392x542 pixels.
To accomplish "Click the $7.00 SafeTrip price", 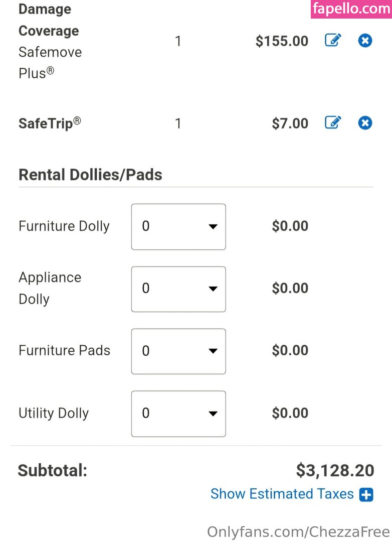I will tap(290, 123).
